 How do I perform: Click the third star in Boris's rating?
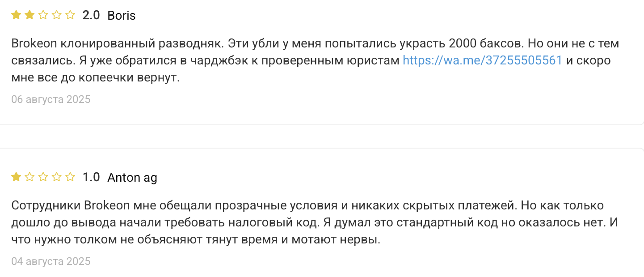[x=43, y=15]
